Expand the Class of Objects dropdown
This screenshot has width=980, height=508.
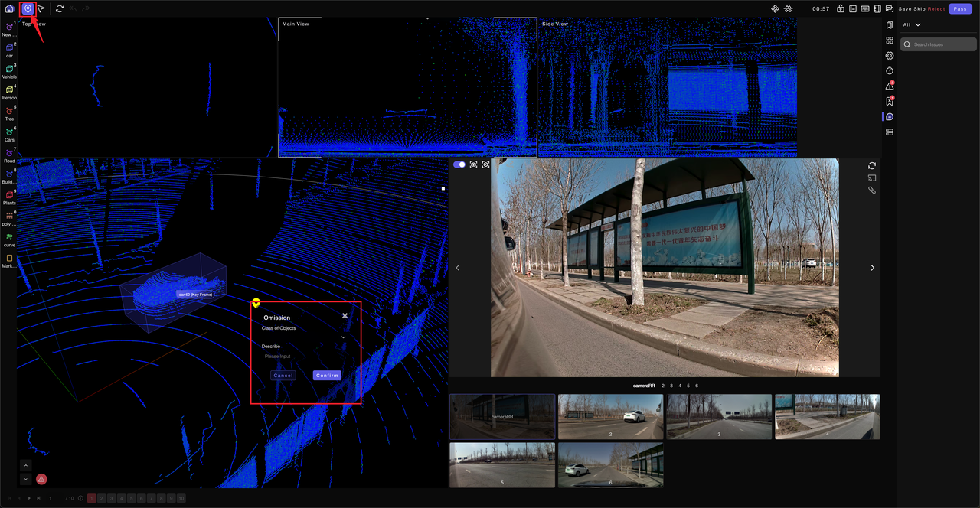point(342,337)
